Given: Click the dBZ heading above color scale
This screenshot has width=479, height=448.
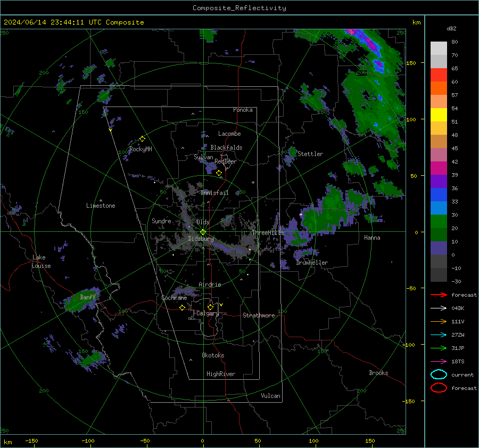Looking at the screenshot, I should point(451,28).
